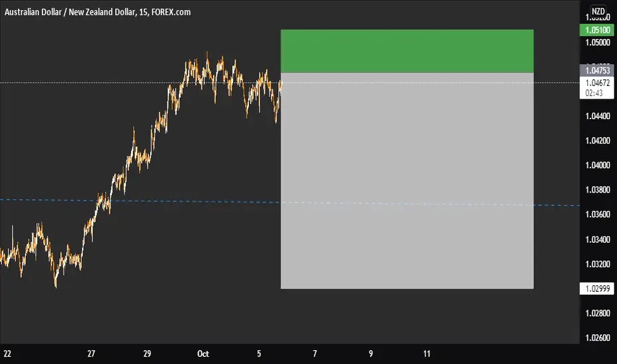The width and height of the screenshot is (617, 364).
Task: Click the 11 date on time axis
Action: [427, 352]
